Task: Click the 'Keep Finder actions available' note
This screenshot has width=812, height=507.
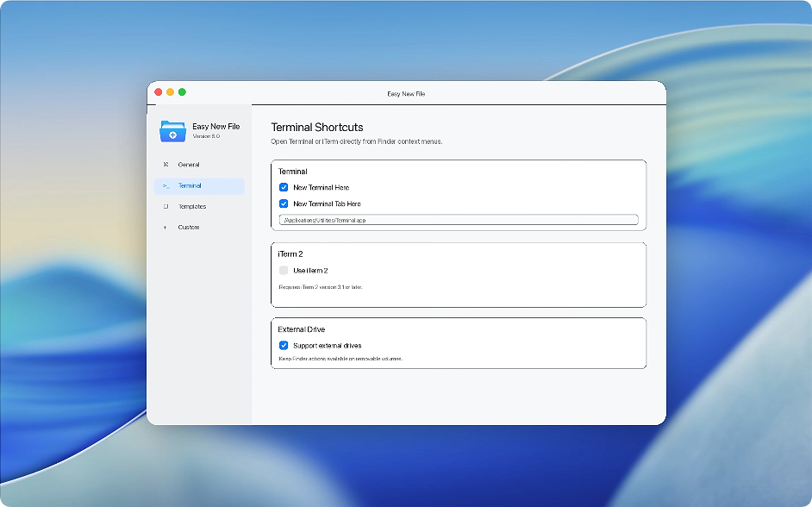Action: [340, 359]
